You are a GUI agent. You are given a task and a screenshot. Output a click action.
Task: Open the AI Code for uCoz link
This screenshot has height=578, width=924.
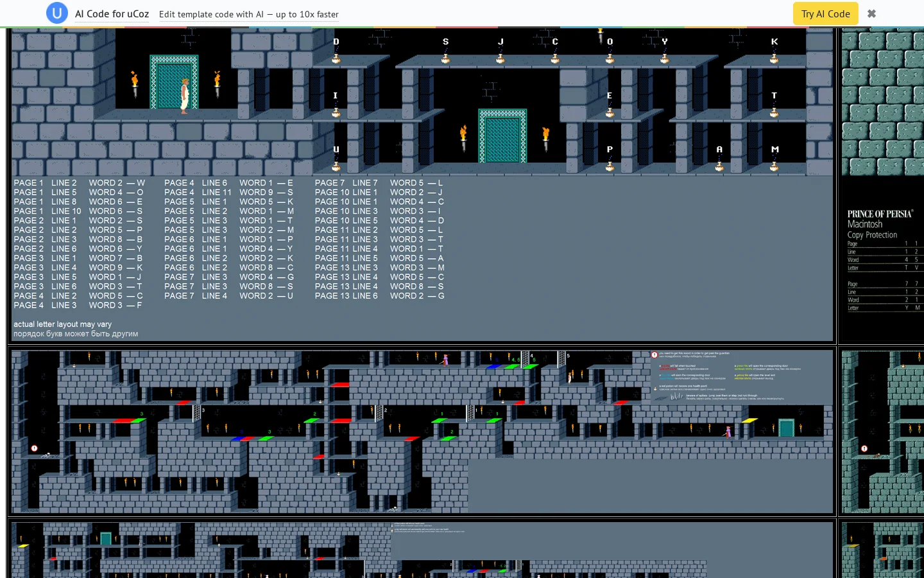112,13
